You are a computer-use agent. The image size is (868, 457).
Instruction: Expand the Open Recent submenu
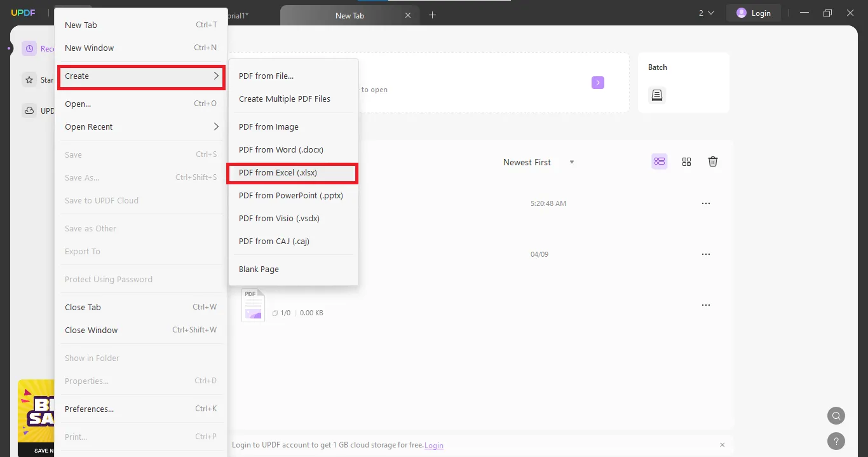pyautogui.click(x=140, y=126)
